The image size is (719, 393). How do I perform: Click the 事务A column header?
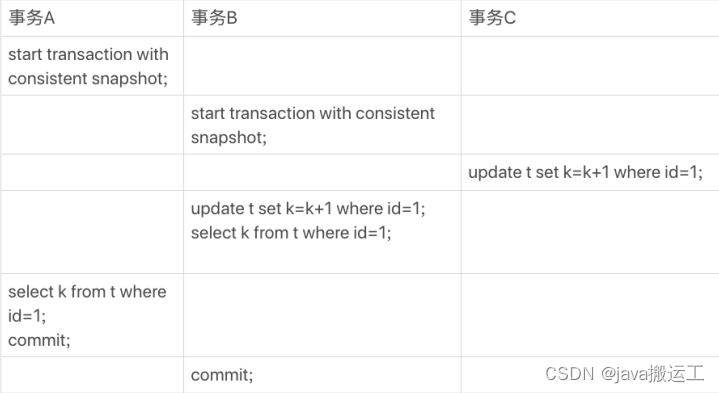pyautogui.click(x=32, y=18)
